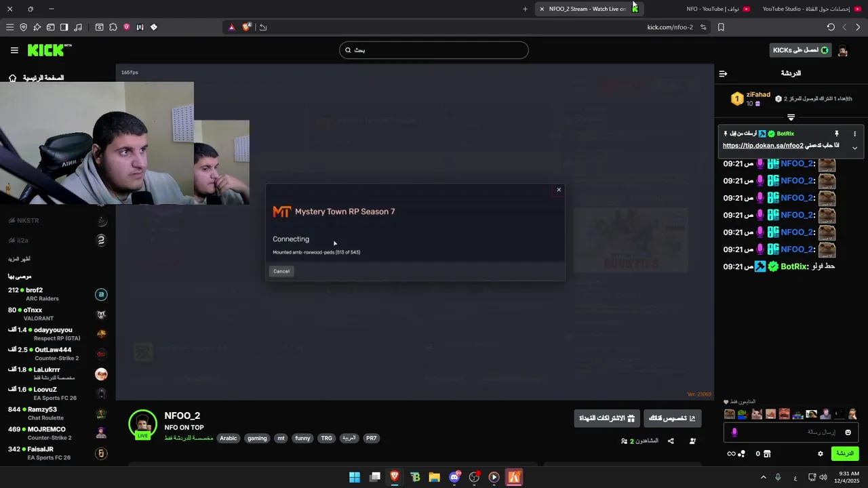Open the moderator user icon
The width and height of the screenshot is (868, 488).
click(692, 441)
